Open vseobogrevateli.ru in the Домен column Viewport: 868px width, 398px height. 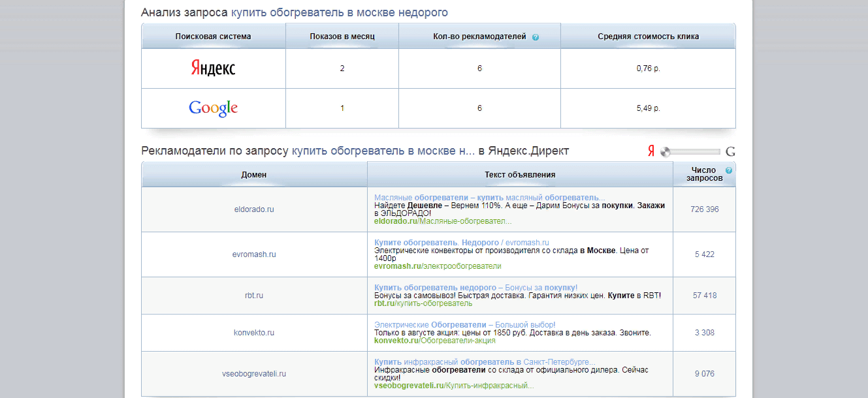tap(253, 374)
